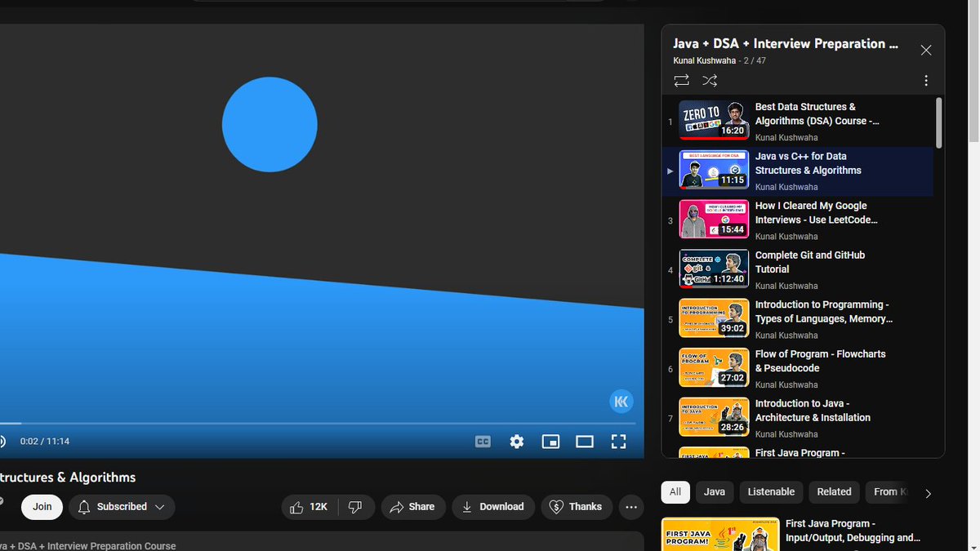The image size is (980, 551).
Task: Show more filter chips with the arrow
Action: coord(928,493)
